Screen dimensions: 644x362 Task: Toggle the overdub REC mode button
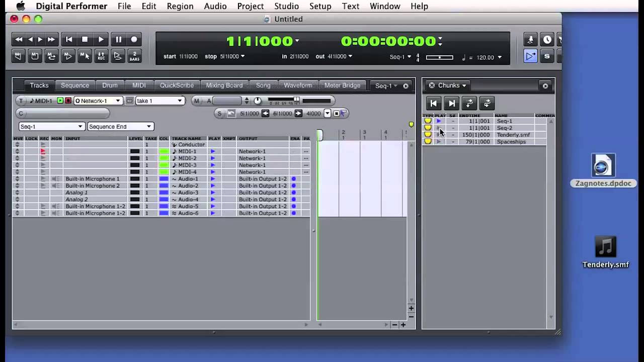pos(101,56)
